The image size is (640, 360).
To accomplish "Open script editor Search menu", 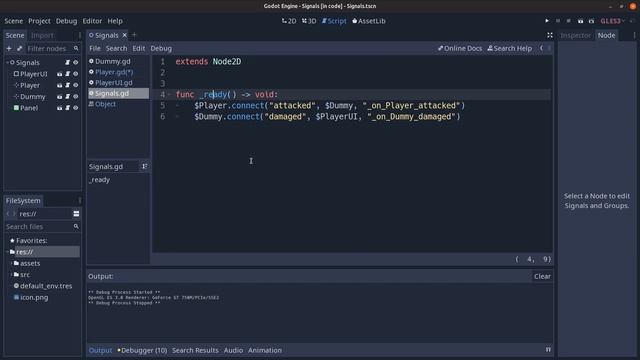I will pyautogui.click(x=116, y=49).
